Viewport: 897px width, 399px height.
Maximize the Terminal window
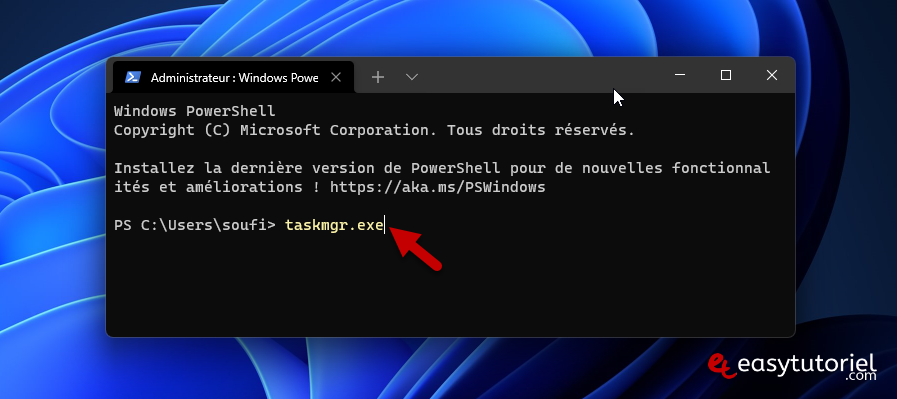pyautogui.click(x=726, y=75)
